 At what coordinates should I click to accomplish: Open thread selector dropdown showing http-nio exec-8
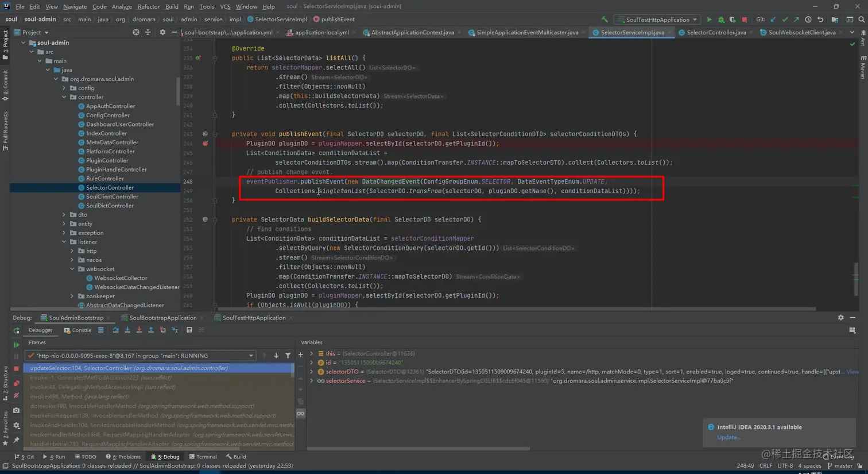pyautogui.click(x=141, y=356)
